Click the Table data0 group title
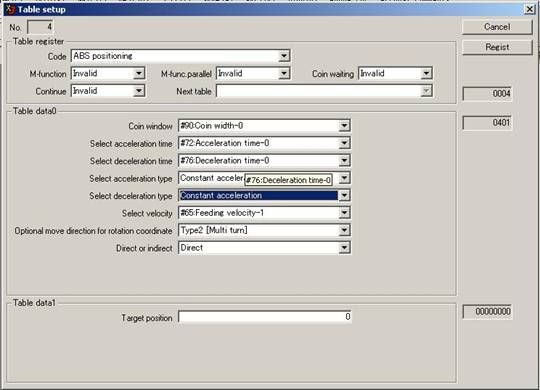Screen dimensions: 540x390 [34, 111]
